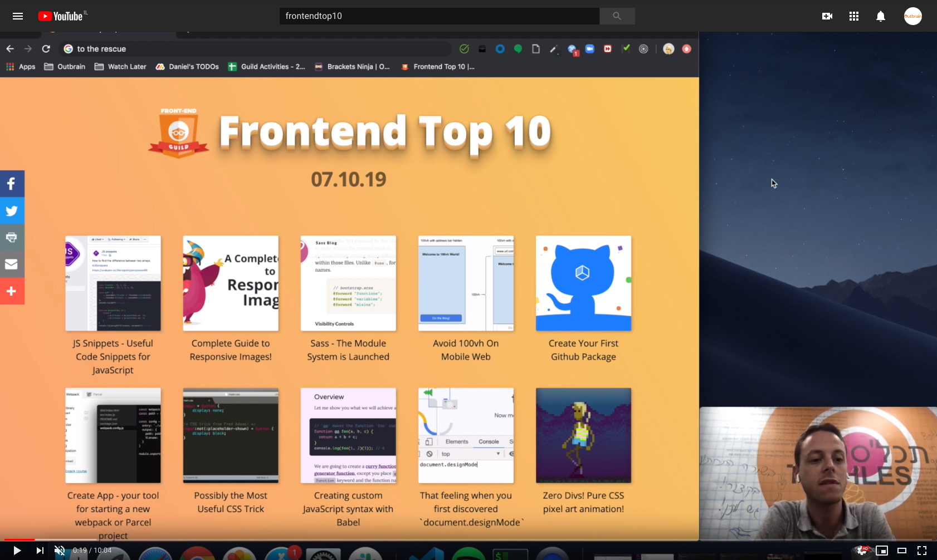Click 'Zero Divs! Pure CSS pixel art' caption

(x=583, y=502)
